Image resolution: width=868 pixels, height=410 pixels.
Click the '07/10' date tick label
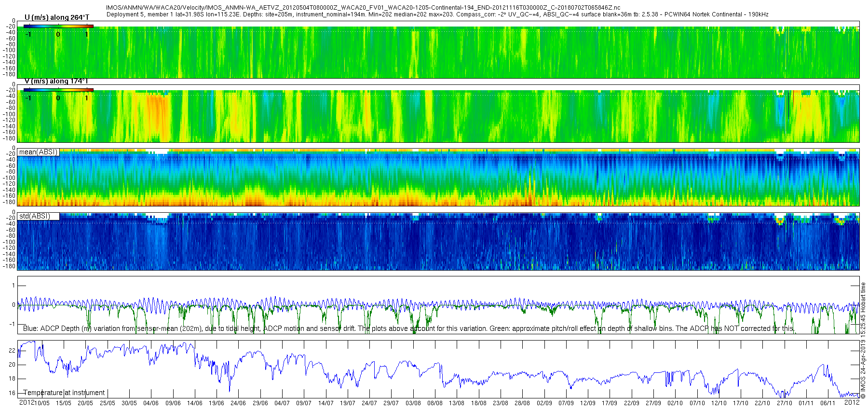point(697,403)
